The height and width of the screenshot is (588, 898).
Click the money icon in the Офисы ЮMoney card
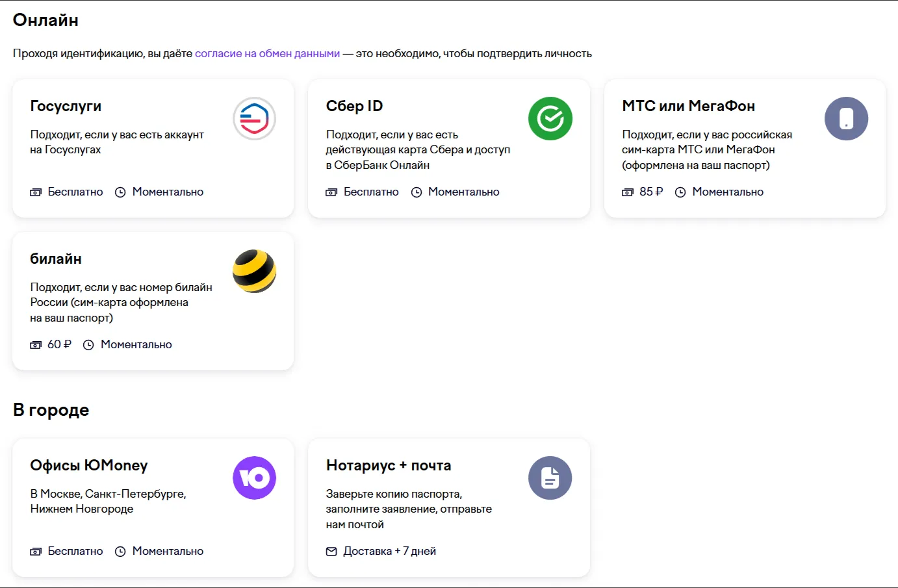coord(36,552)
